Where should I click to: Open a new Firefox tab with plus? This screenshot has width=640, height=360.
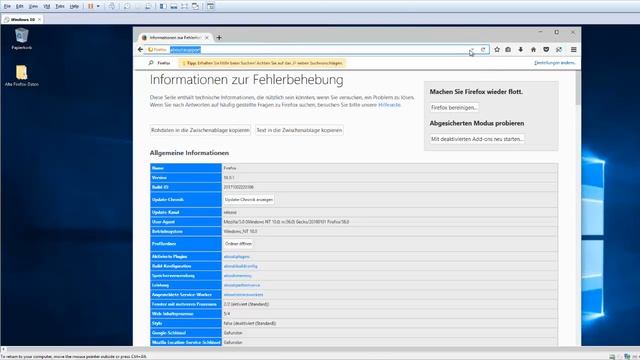pyautogui.click(x=219, y=38)
